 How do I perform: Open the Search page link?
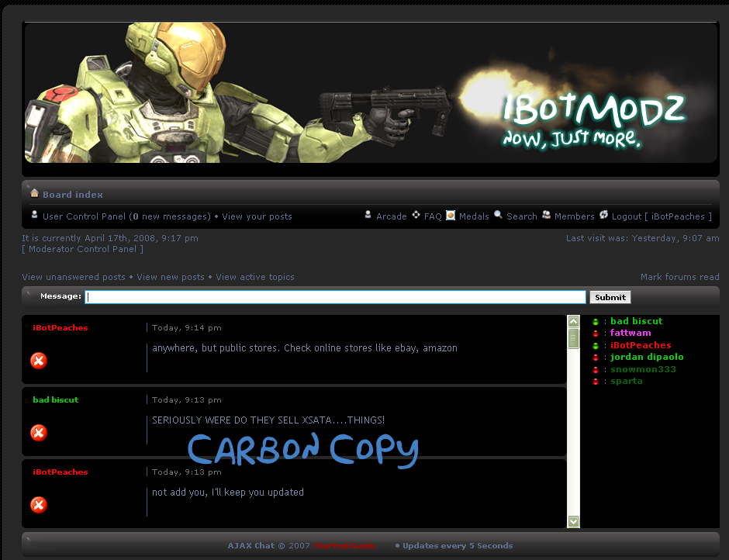pyautogui.click(x=522, y=216)
